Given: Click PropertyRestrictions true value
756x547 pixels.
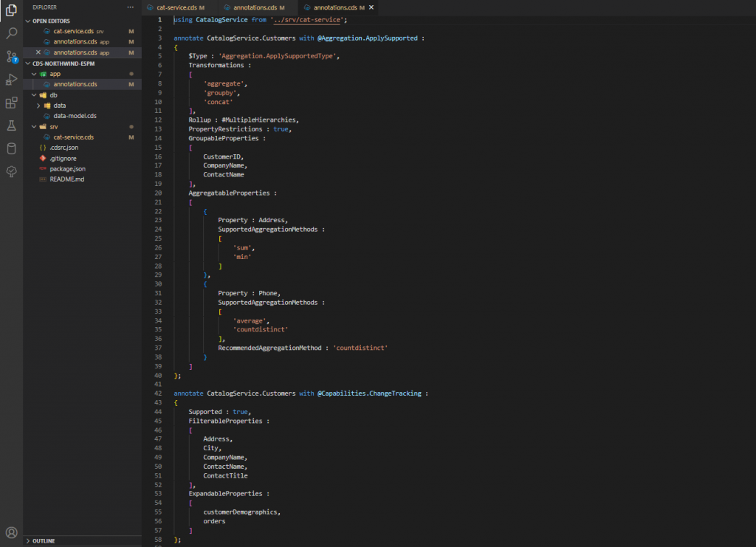Looking at the screenshot, I should click(x=281, y=129).
